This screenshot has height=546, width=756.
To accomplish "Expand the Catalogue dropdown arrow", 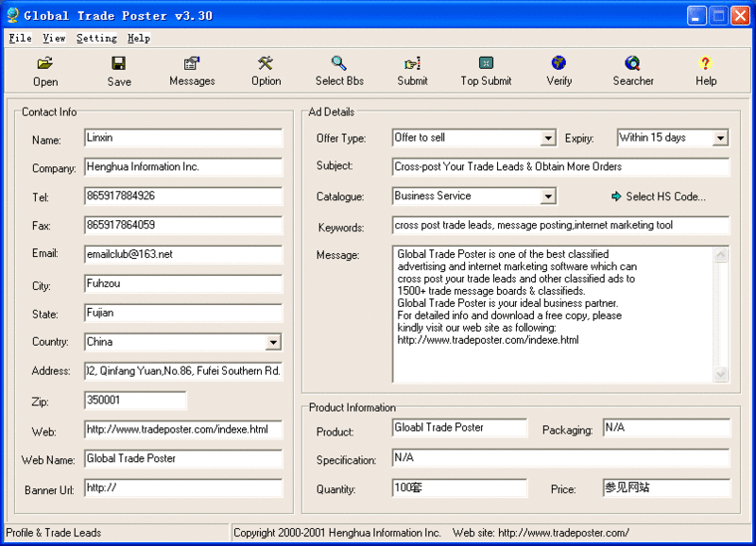I will click(548, 196).
